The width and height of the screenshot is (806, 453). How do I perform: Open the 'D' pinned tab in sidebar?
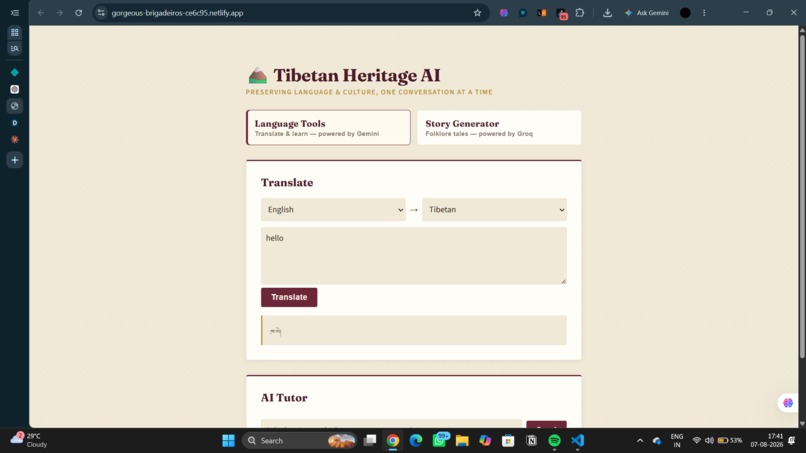(14, 123)
